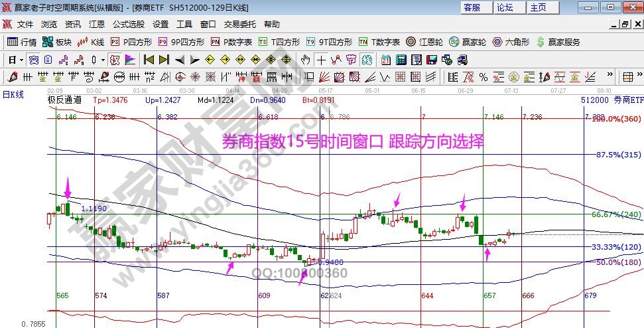Open the 江恩轮 Gann wheel
The height and width of the screenshot is (328, 644).
pos(424,42)
